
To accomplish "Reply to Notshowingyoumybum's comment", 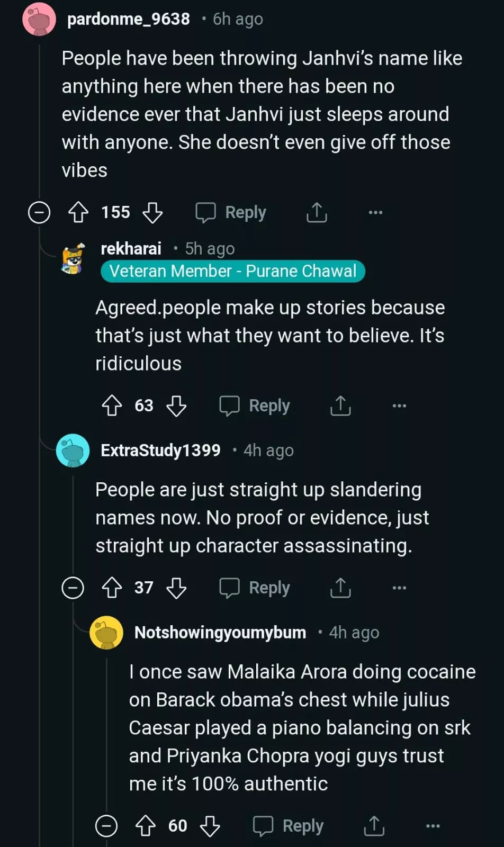I will 289,826.
